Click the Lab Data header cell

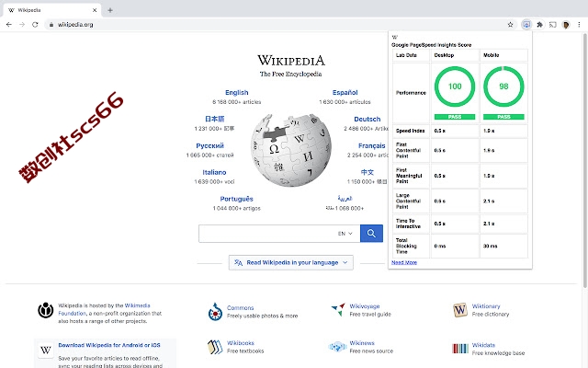click(406, 55)
